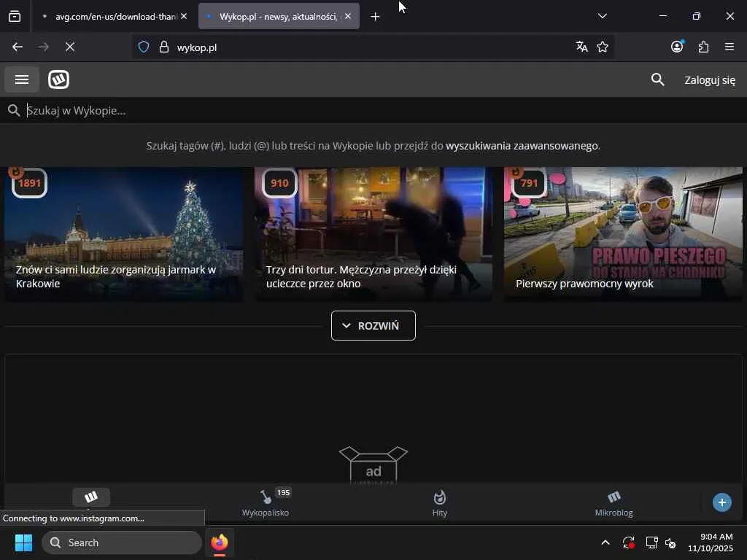The height and width of the screenshot is (560, 747).
Task: Click the translate page icon
Action: coord(581,47)
